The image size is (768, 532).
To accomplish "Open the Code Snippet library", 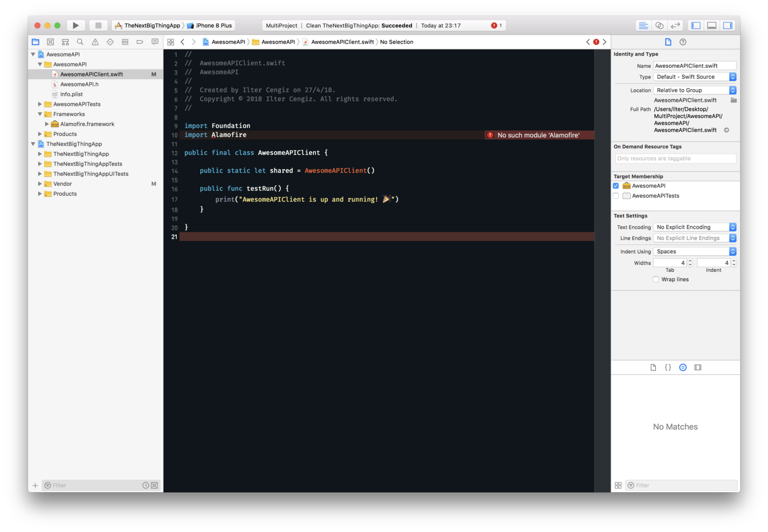I will coord(668,367).
